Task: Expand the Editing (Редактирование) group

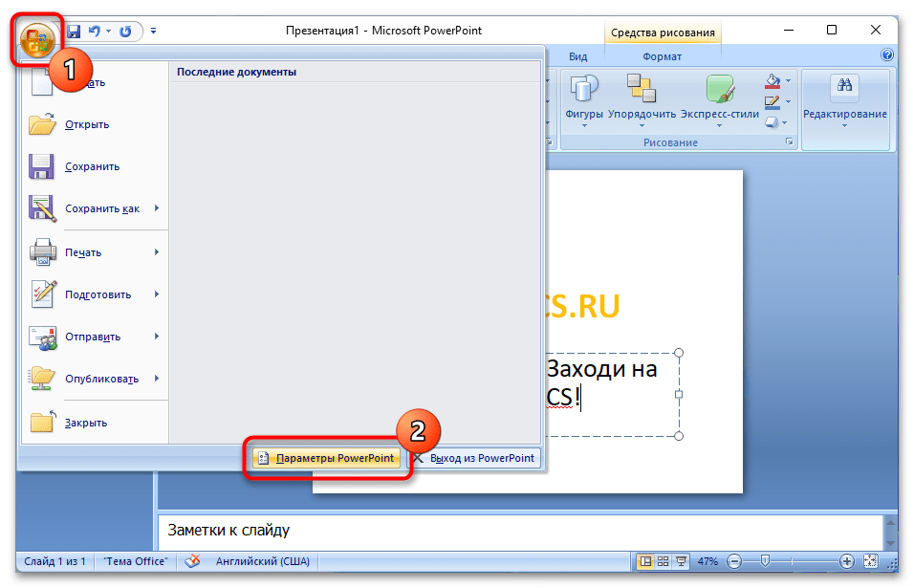Action: 844,99
